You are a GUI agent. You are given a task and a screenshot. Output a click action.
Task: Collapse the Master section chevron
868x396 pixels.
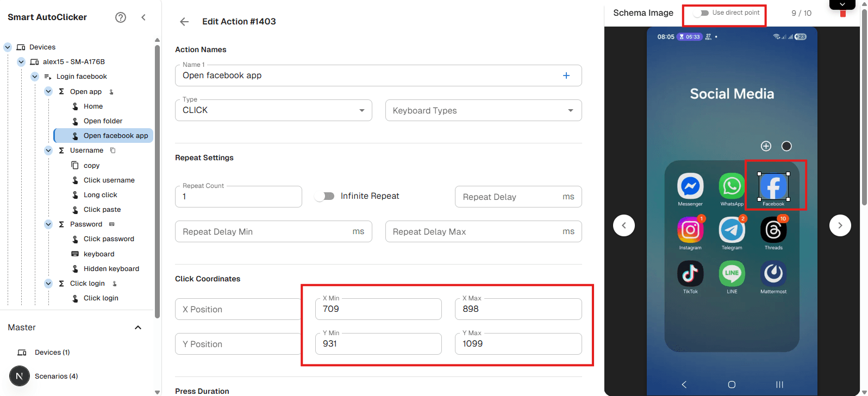pyautogui.click(x=138, y=328)
